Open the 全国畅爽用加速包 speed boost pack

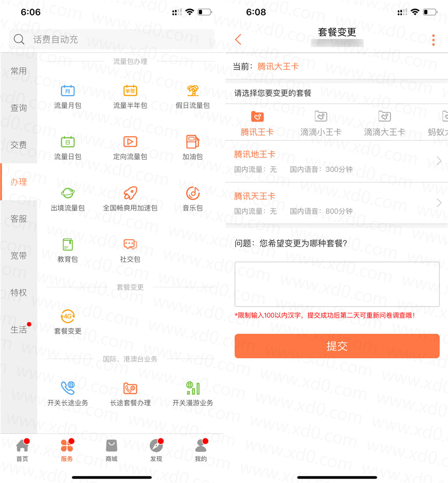(x=130, y=193)
